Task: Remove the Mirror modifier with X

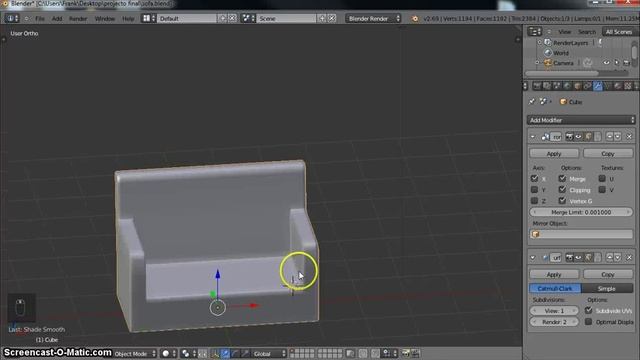Action: pos(629,137)
